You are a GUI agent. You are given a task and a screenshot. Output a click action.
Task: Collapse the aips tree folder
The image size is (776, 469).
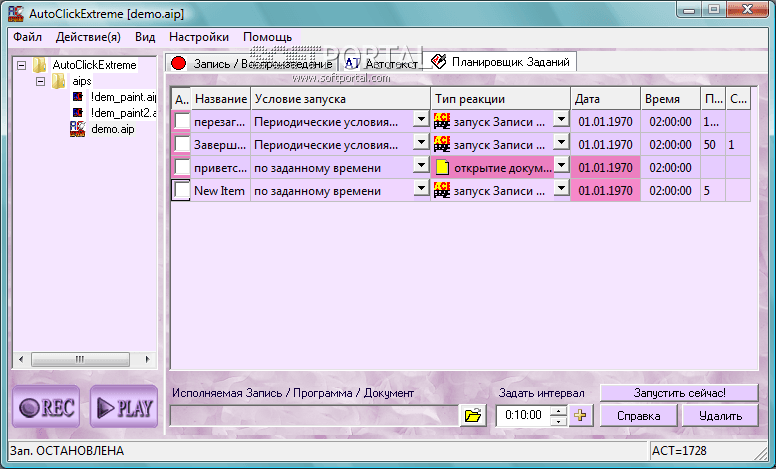tap(41, 81)
